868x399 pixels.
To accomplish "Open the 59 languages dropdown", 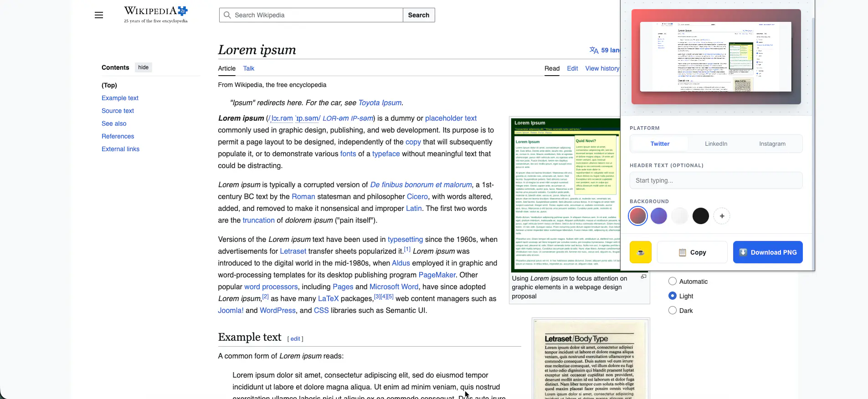I will pyautogui.click(x=605, y=50).
